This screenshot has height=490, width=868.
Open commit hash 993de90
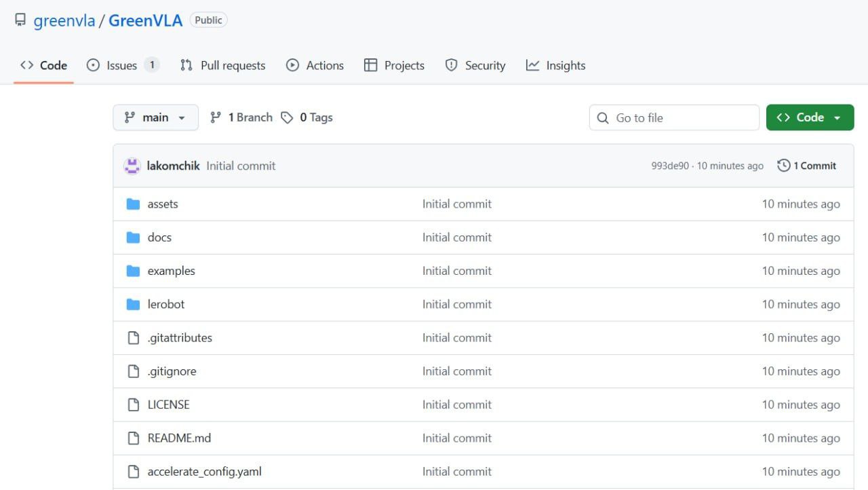point(670,166)
